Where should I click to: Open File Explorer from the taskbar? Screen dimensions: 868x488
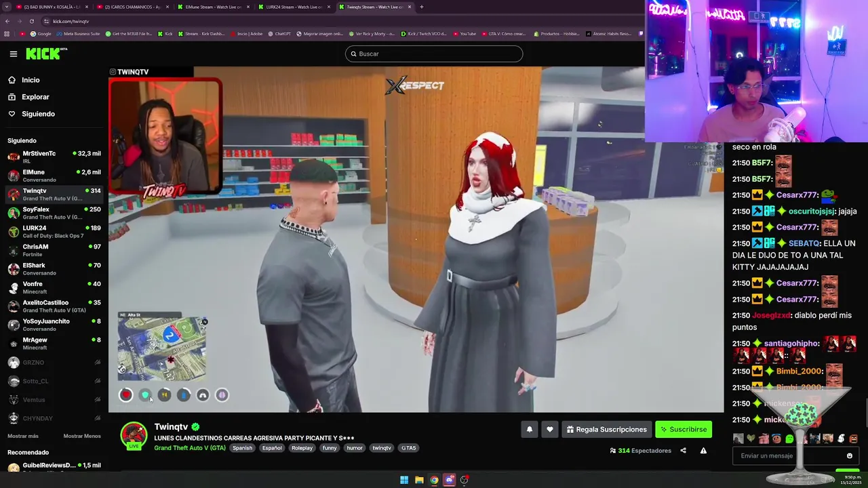419,480
